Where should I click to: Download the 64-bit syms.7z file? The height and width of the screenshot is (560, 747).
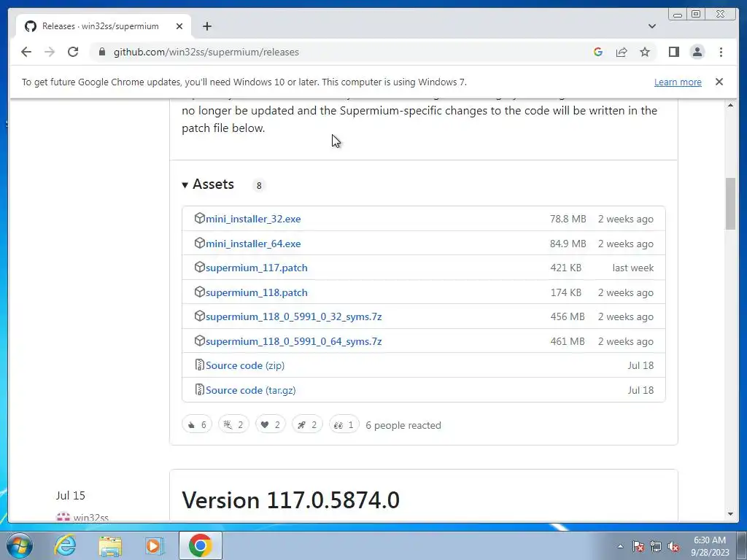point(293,341)
